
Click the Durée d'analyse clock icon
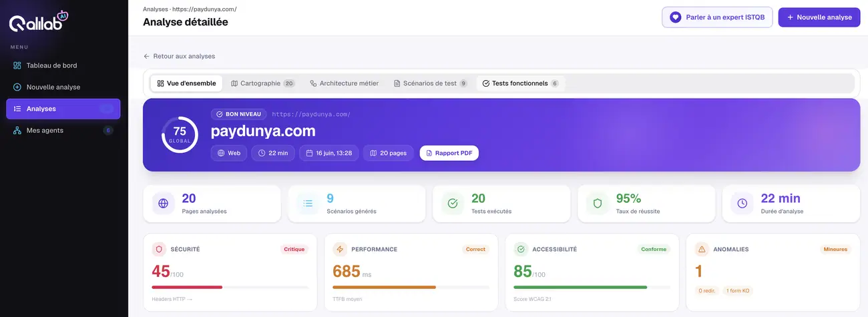click(x=742, y=204)
